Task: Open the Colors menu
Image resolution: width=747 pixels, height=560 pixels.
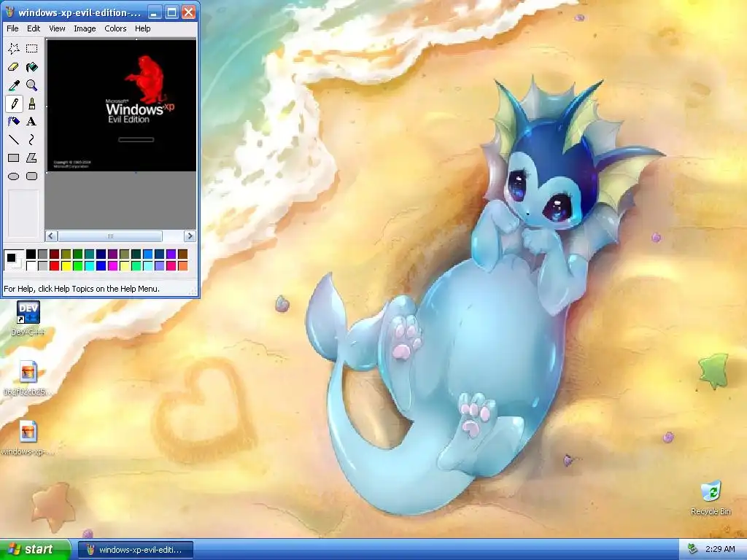Action: (x=115, y=28)
